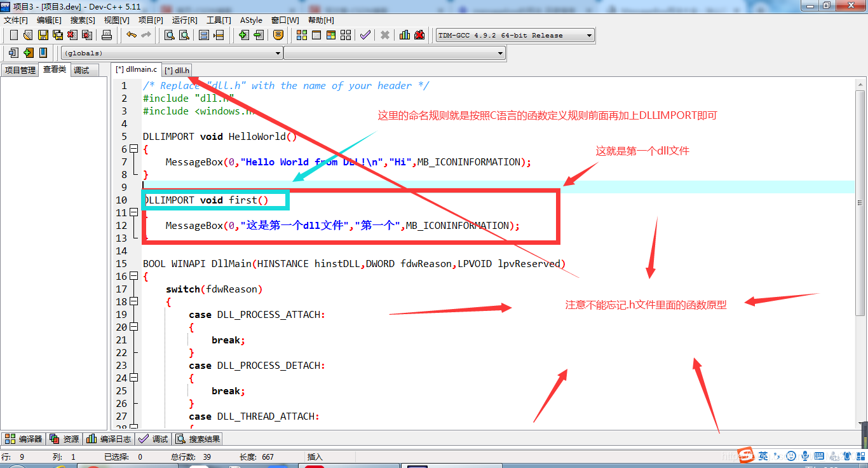Screen dimensions: 868x468
Task: Place cursor on line 5 DLLIMPORT void HelloWorld()
Action: pyautogui.click(x=220, y=137)
